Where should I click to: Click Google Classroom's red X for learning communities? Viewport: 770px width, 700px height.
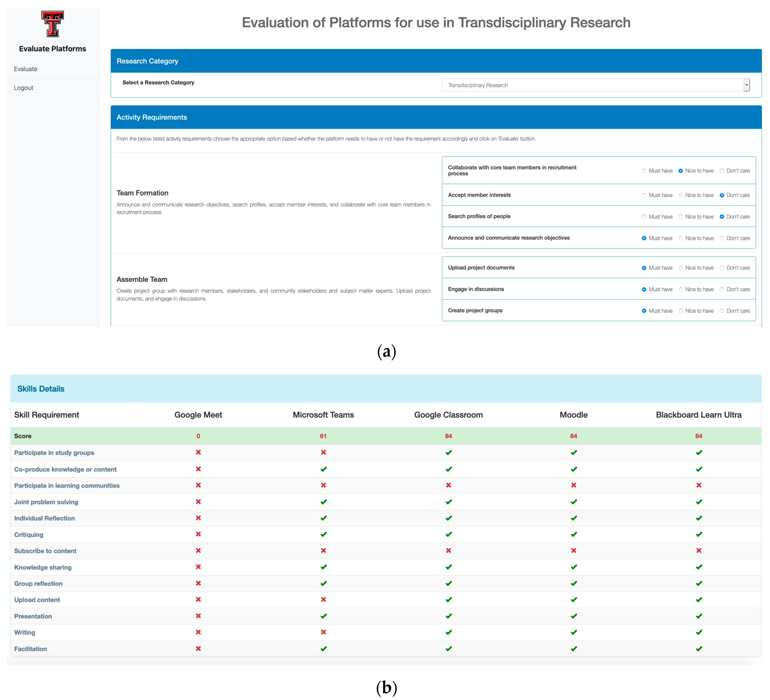(x=448, y=485)
